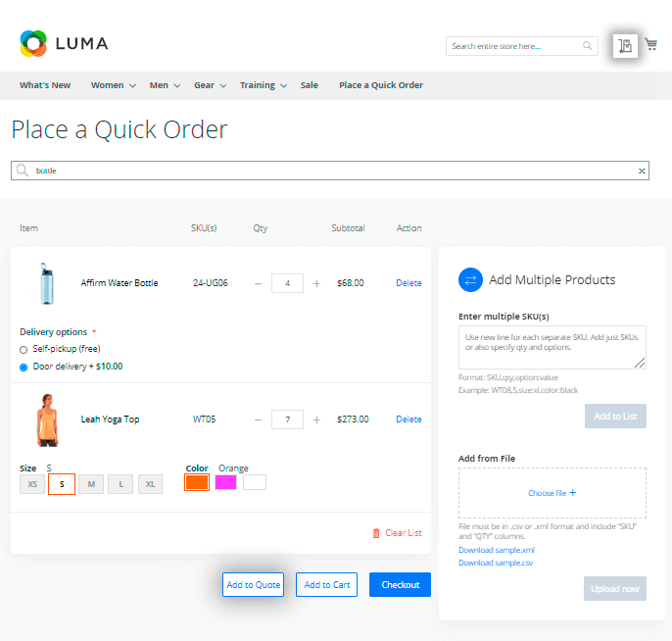Choose size S for Leah Yoga Top

(62, 484)
